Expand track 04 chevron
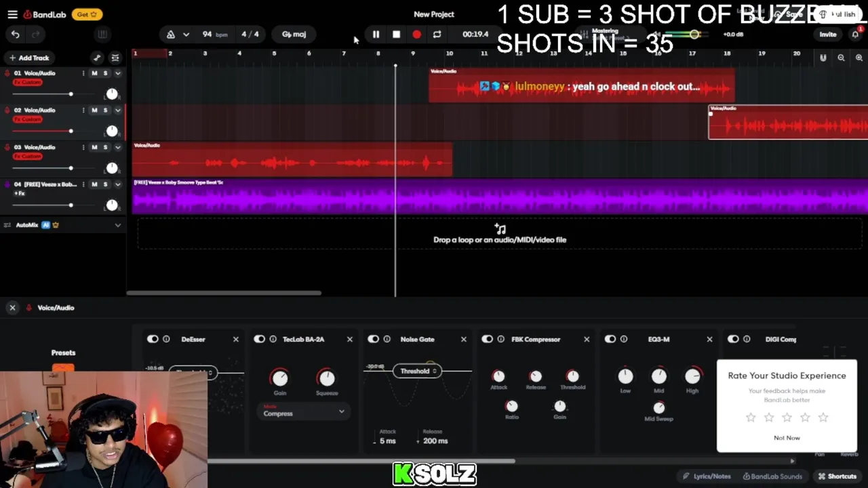Viewport: 868px width, 488px height. 117,184
